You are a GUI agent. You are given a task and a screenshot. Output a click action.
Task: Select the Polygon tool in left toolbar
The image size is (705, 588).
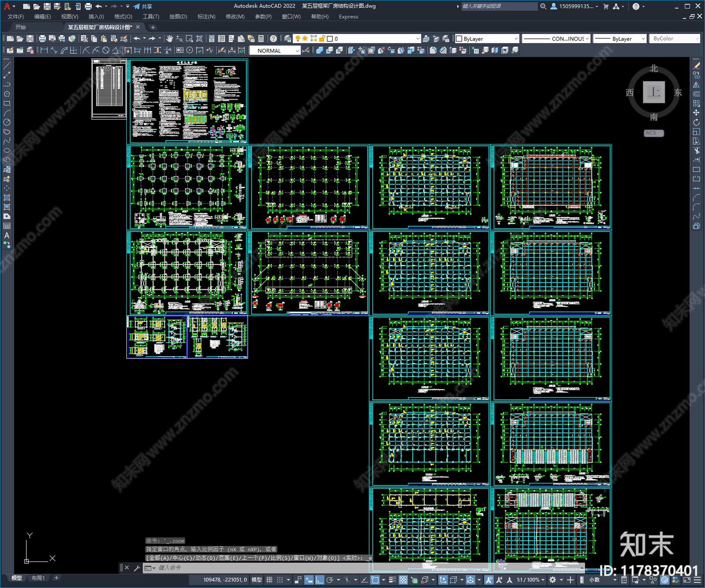coord(7,94)
